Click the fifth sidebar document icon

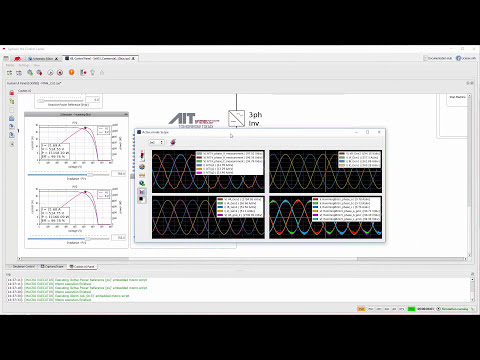[12, 126]
